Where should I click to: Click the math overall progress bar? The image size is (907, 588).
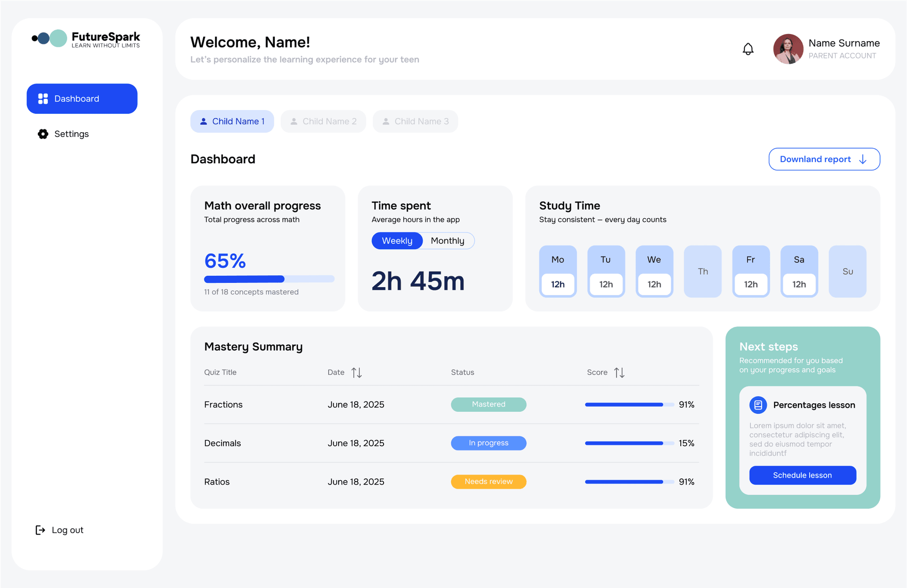coord(268,279)
